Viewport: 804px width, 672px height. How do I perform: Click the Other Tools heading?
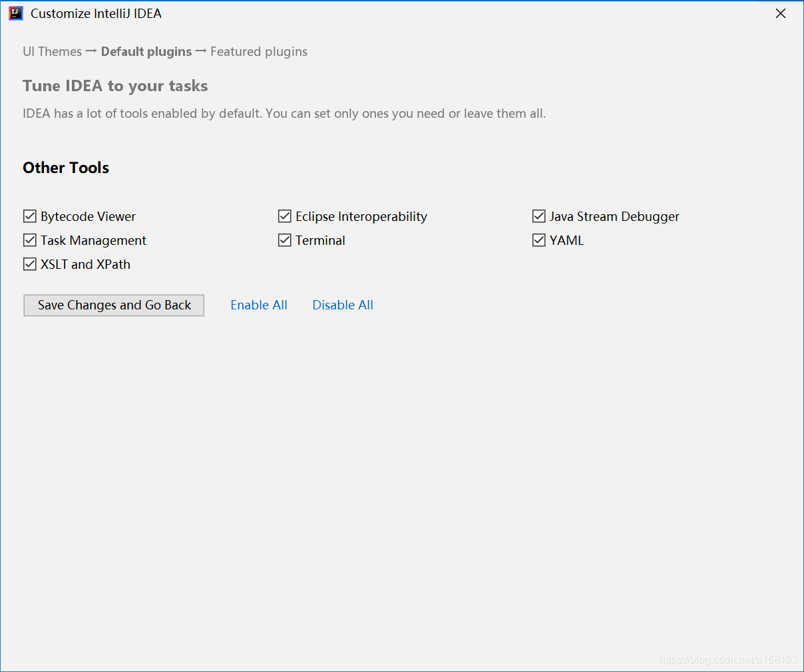point(66,168)
